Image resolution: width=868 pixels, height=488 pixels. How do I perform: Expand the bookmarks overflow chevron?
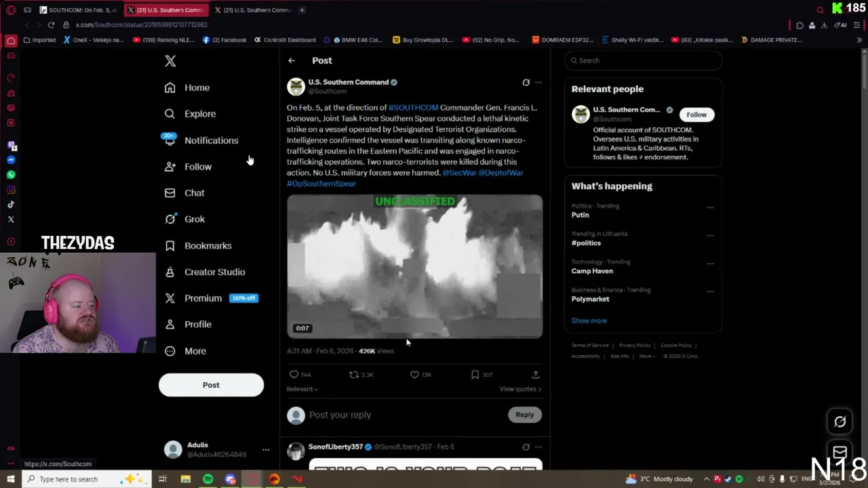tap(859, 40)
